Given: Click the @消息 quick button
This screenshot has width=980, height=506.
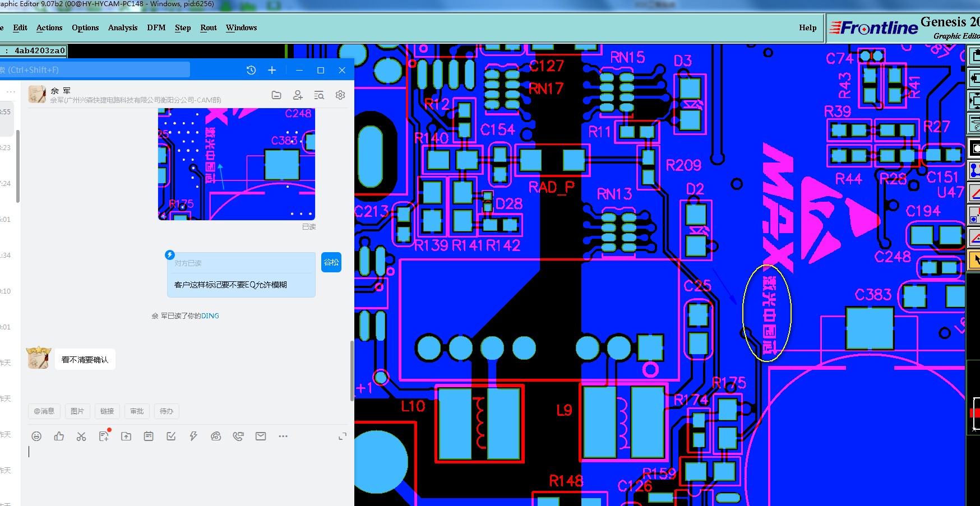Looking at the screenshot, I should click(44, 411).
